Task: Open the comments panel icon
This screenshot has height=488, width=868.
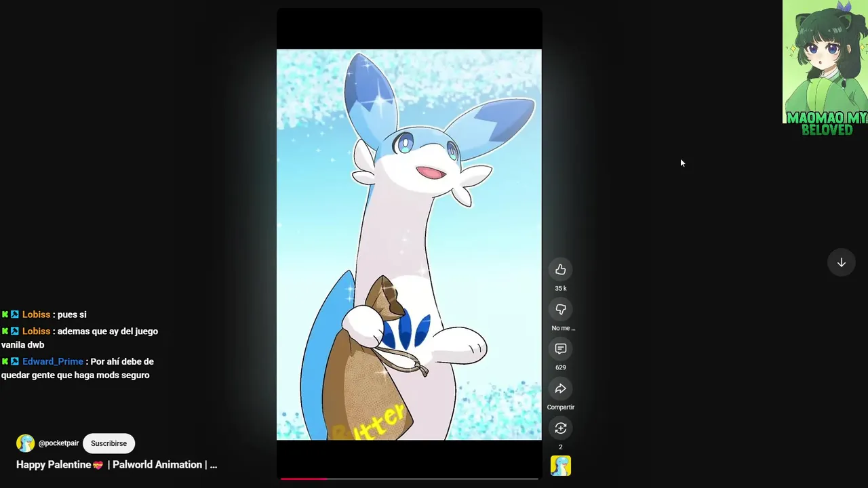Action: (560, 349)
